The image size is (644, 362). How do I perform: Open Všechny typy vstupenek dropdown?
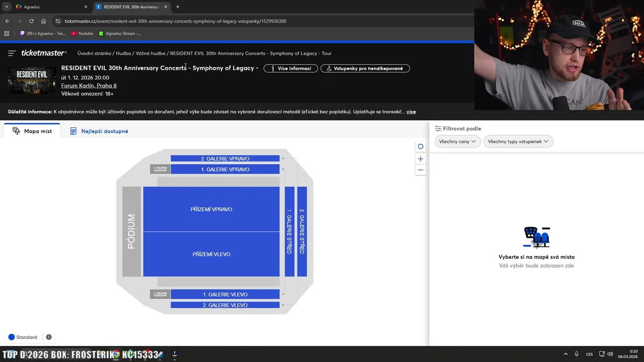pyautogui.click(x=518, y=142)
